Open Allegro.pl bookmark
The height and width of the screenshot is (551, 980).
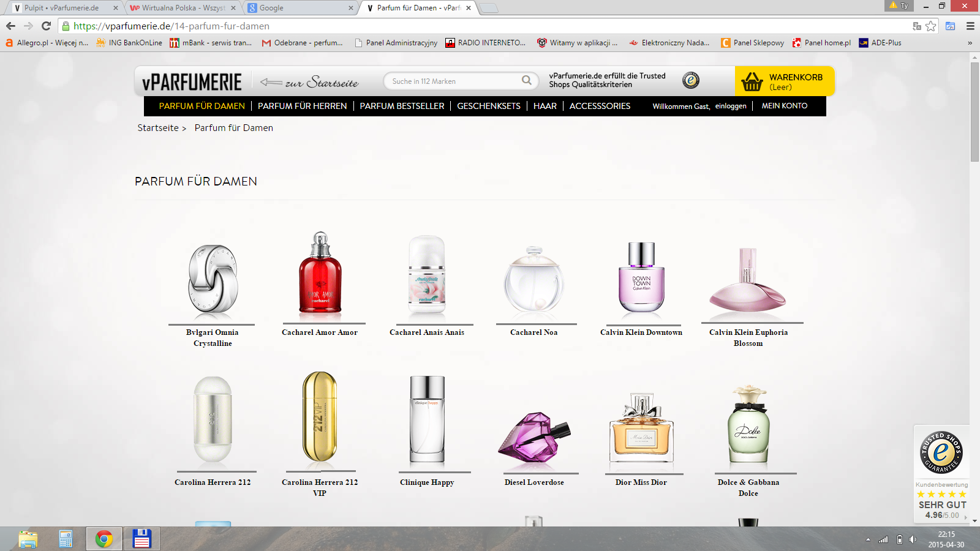pos(47,43)
